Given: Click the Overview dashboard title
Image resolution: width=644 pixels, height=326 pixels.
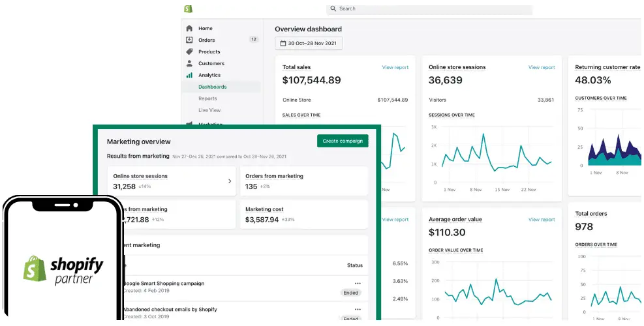Looking at the screenshot, I should [x=308, y=29].
